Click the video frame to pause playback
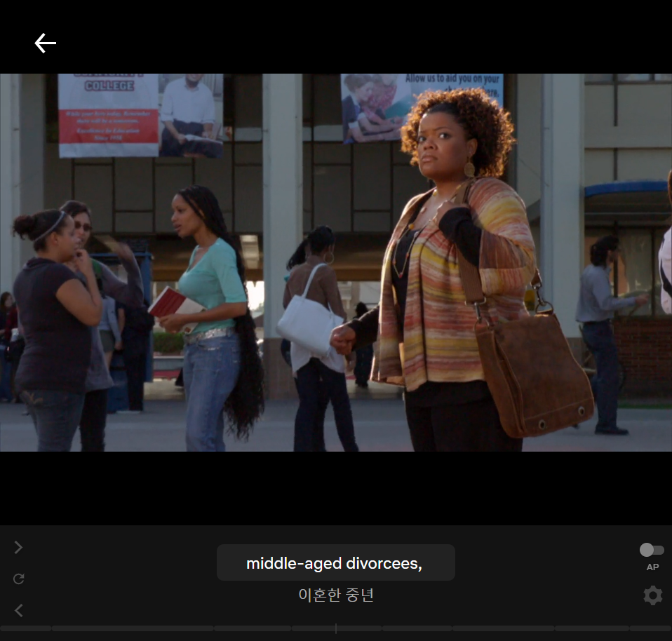Image resolution: width=672 pixels, height=641 pixels. tap(336, 262)
